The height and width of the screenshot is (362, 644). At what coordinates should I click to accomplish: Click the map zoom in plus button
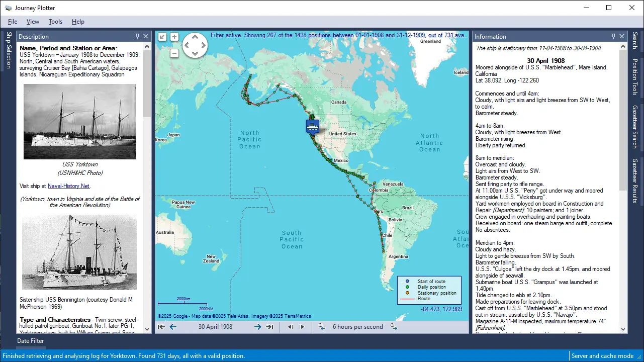click(174, 37)
